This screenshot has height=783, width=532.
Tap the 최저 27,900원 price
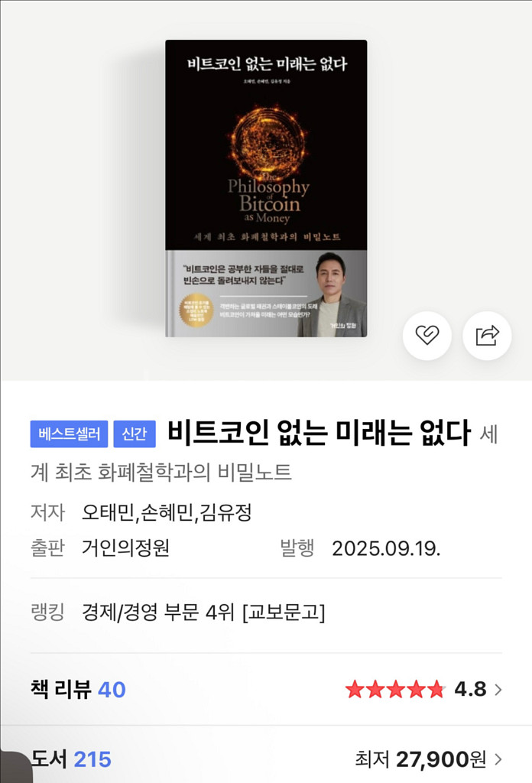tap(420, 759)
